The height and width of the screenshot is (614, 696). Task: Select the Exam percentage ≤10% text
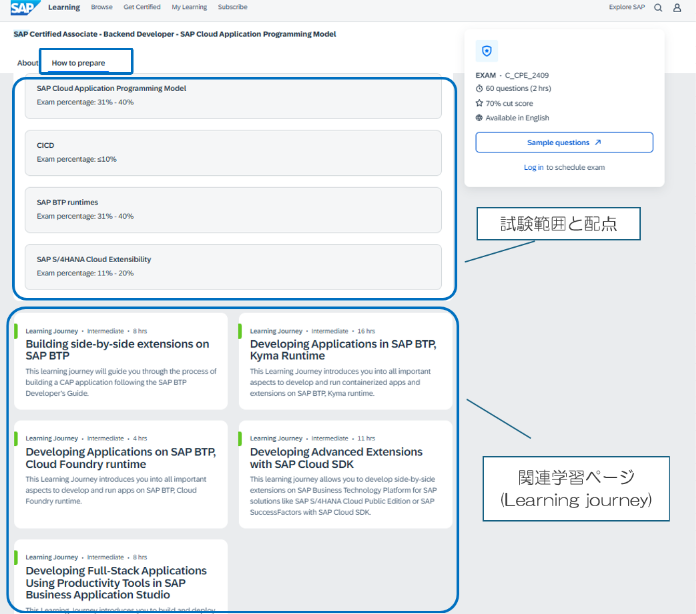tap(76, 159)
